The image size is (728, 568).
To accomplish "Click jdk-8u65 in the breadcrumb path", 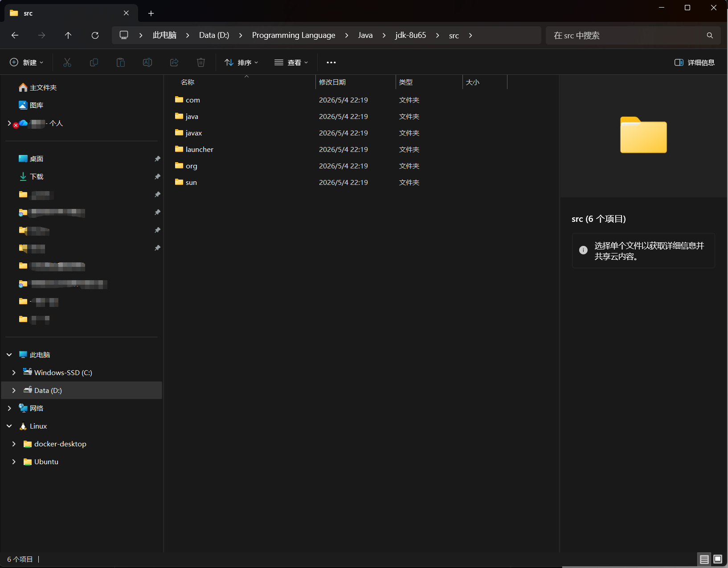I will pos(410,35).
